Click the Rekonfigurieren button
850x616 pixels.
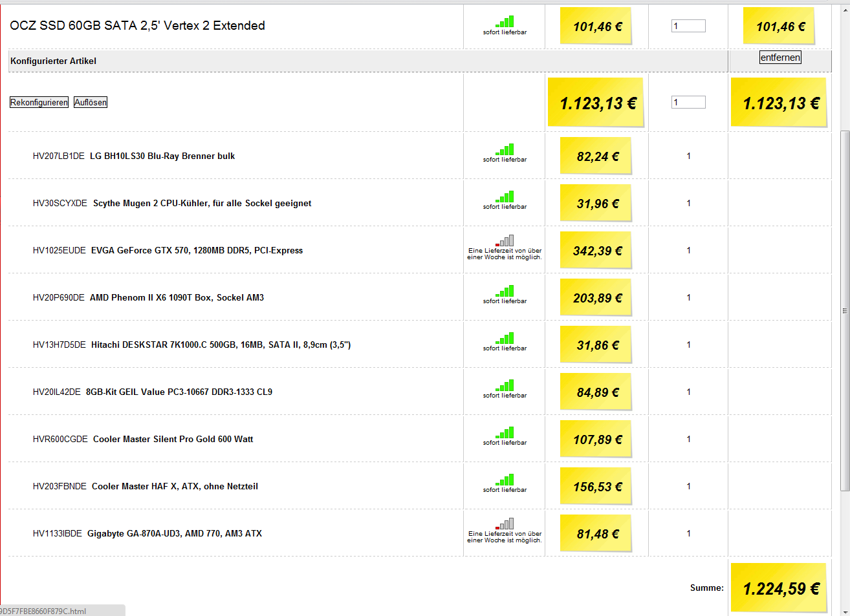(x=39, y=102)
